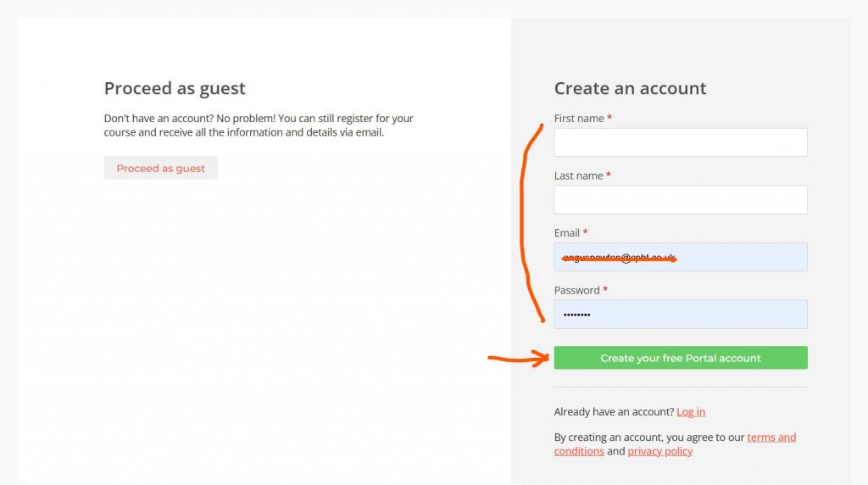Click the "By creating an account" notice text
Screen dimensions: 868x485
coord(648,438)
